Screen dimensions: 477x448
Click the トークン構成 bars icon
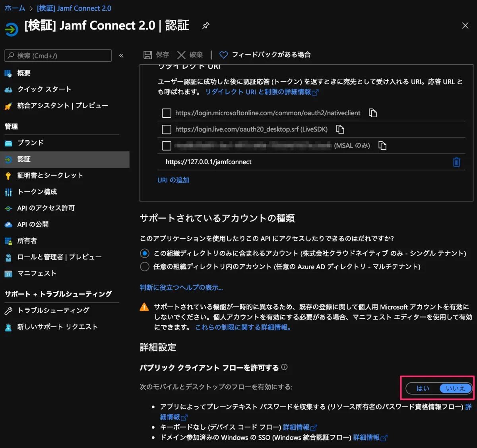coord(8,192)
